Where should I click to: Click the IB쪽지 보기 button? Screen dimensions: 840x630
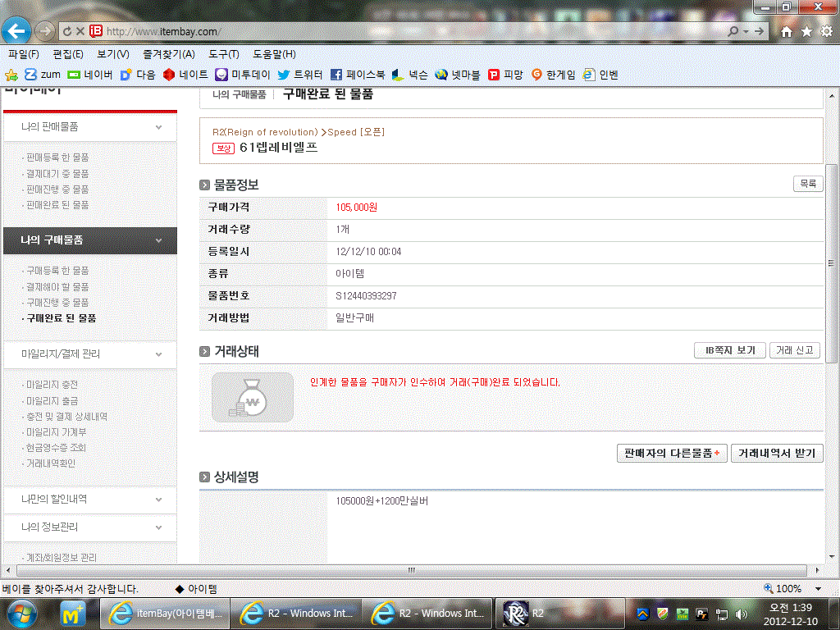[730, 350]
